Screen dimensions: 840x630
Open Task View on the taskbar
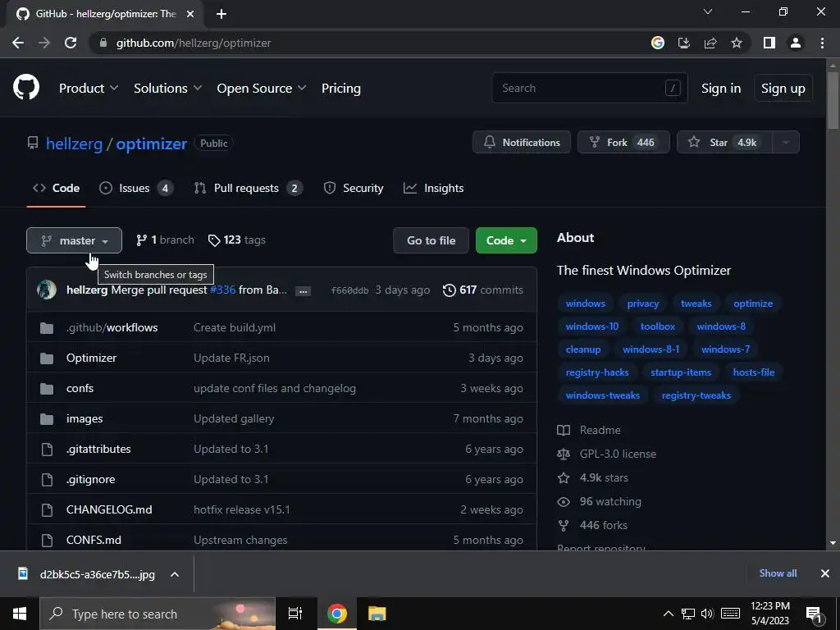[295, 614]
